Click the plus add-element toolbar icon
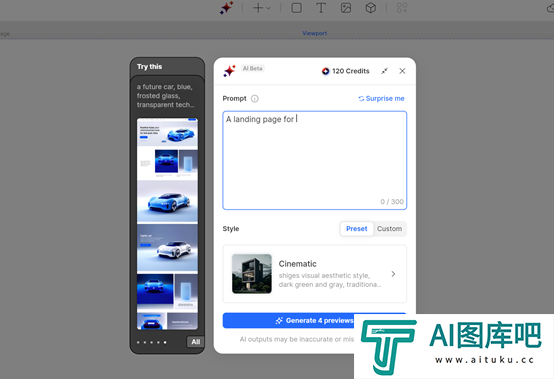 tap(258, 8)
